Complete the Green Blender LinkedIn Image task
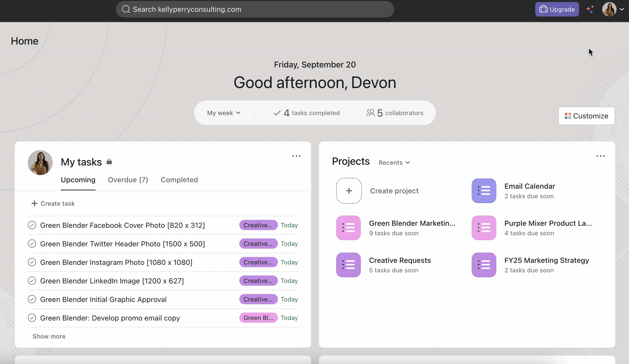 (32, 281)
